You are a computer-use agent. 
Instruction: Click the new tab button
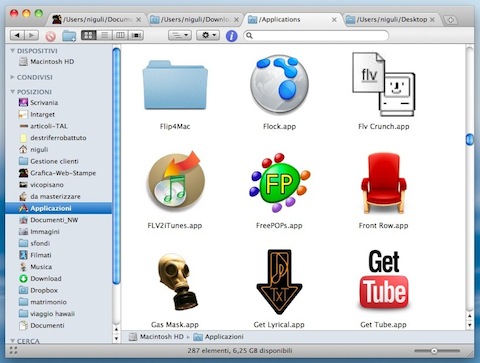click(x=450, y=20)
